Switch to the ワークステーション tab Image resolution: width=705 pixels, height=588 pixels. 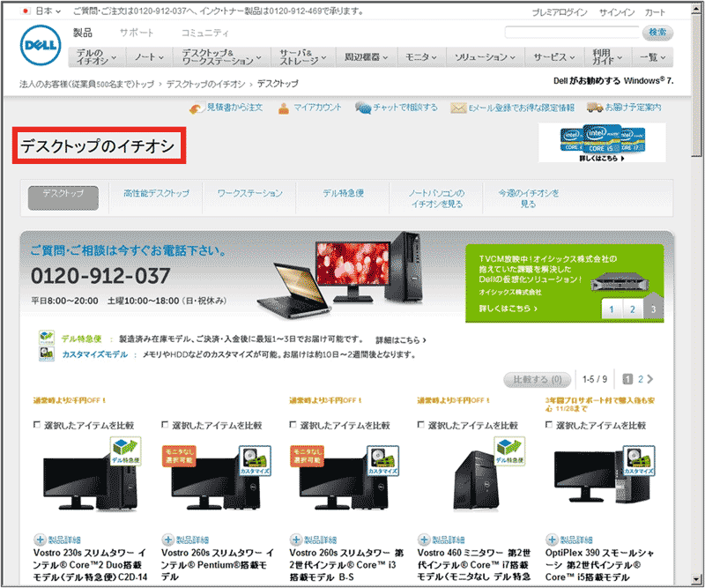[x=250, y=193]
